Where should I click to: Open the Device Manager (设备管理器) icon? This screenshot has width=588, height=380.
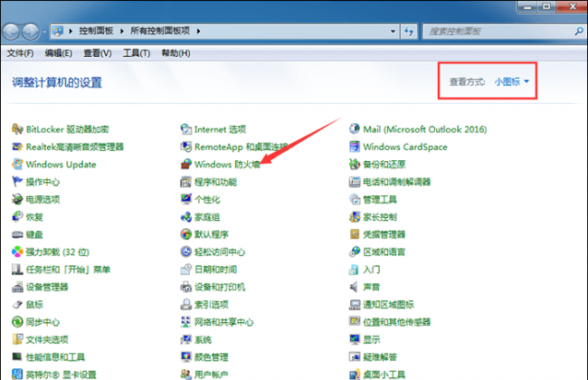coord(17,287)
